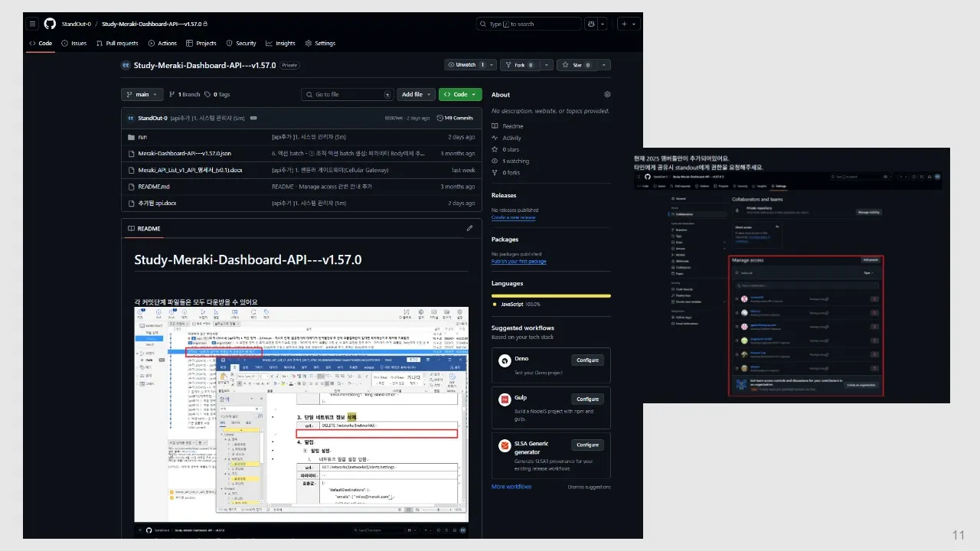Viewport: 980px width, 551px height.
Task: Open the Gulp workflow logo
Action: click(x=504, y=399)
